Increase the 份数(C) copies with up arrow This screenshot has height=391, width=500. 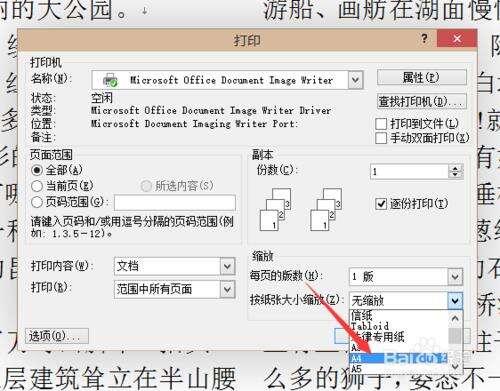(x=455, y=168)
